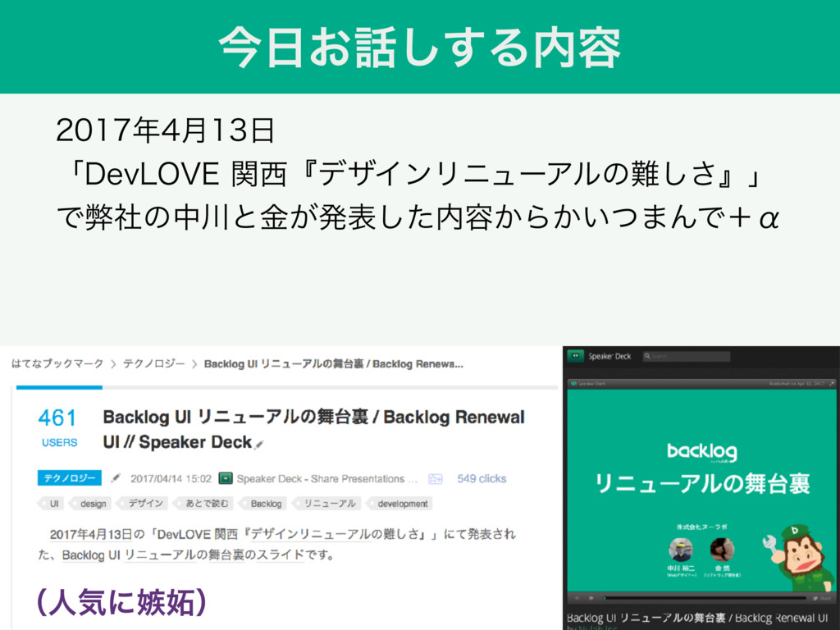This screenshot has height=630, width=840.
Task: Click the Backlog slide thumbnail in the player
Action: click(702, 491)
